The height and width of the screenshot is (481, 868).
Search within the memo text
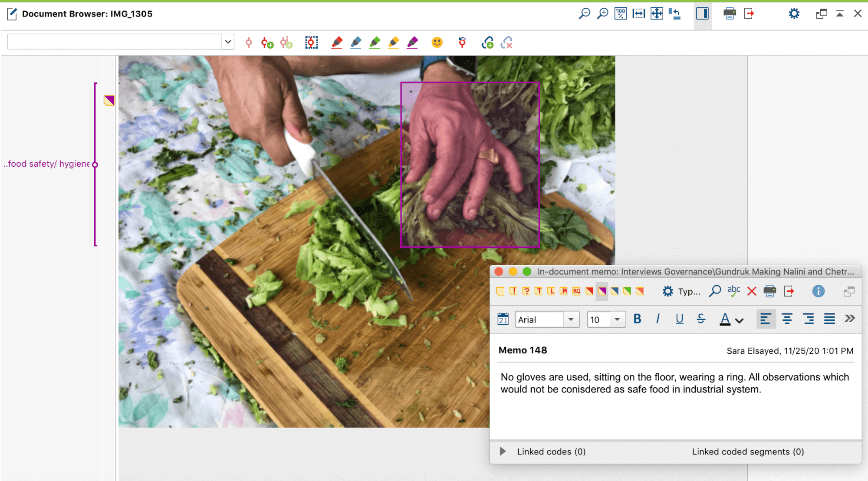(x=715, y=291)
